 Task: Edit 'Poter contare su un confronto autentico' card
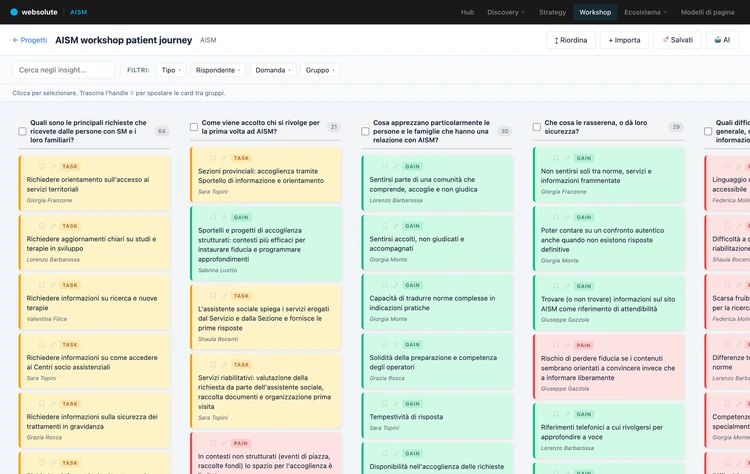click(x=567, y=217)
